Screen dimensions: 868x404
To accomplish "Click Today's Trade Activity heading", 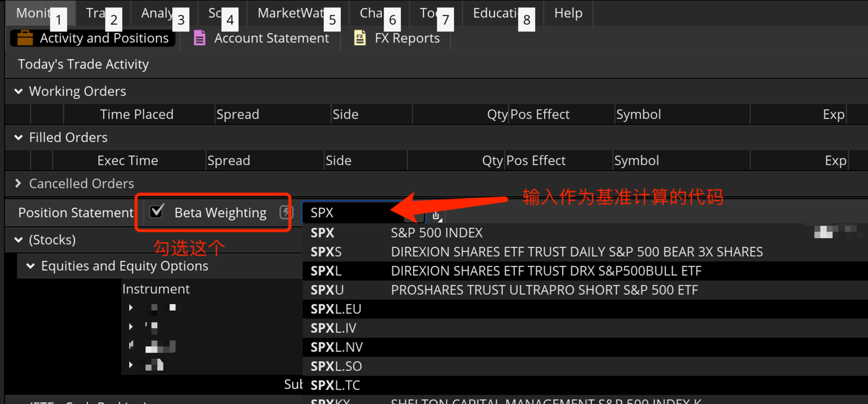I will tap(83, 64).
